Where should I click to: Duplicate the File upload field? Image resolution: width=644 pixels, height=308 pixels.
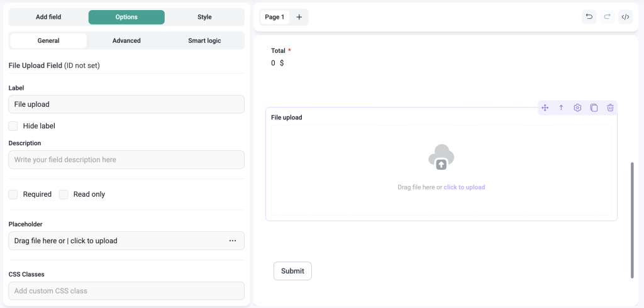click(594, 108)
